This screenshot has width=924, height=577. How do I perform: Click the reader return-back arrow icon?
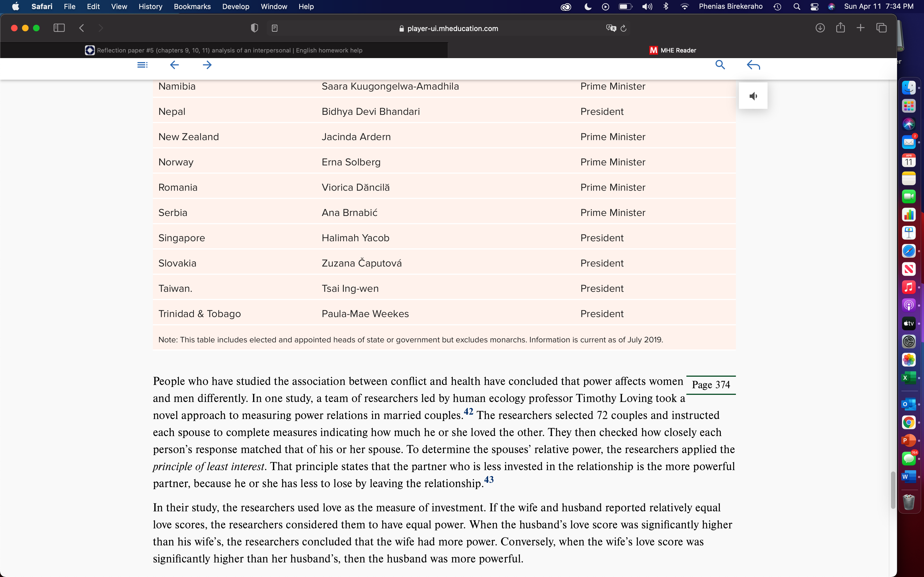[753, 65]
